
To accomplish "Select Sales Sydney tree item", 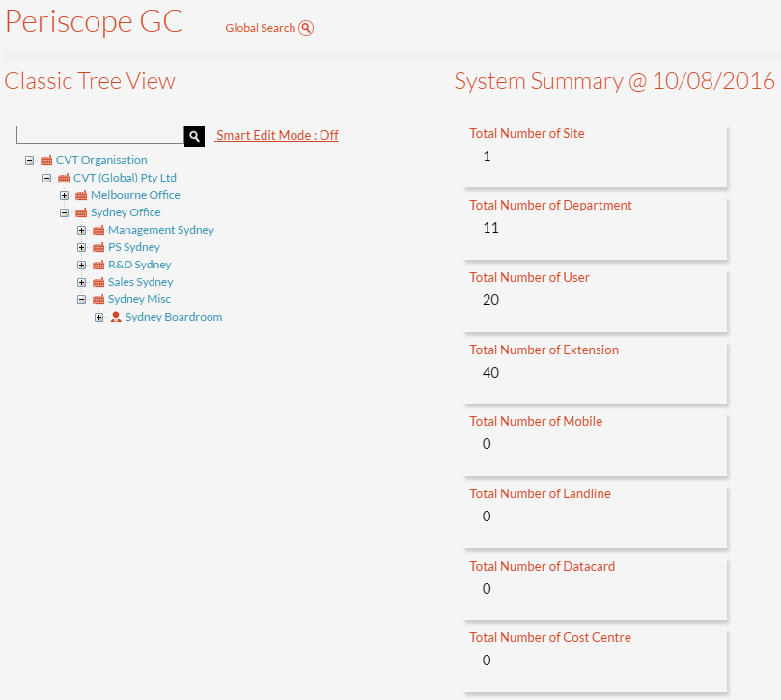I will pyautogui.click(x=141, y=283).
